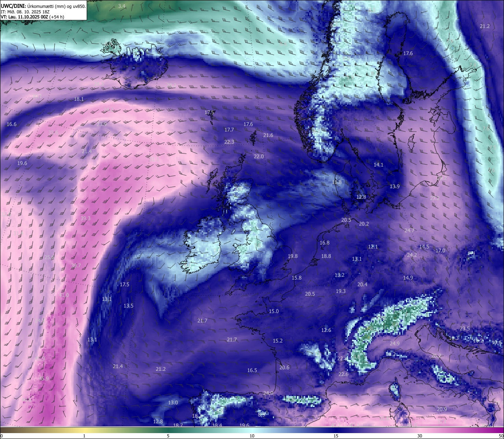This screenshot has height=439, width=504.
Task: Click the scale label 15 under colour bar
Action: pyautogui.click(x=336, y=436)
